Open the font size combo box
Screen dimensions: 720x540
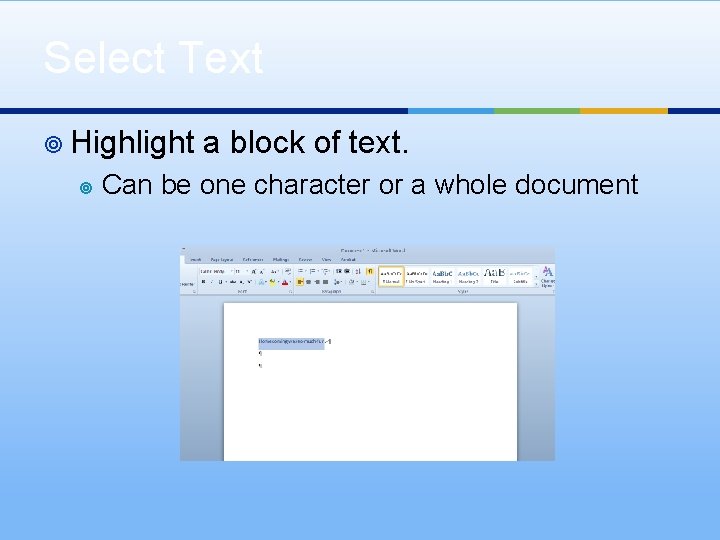point(242,271)
